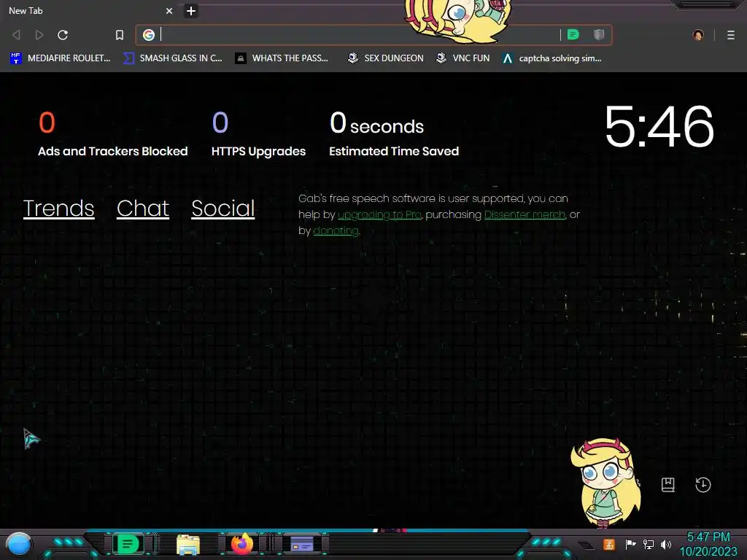The height and width of the screenshot is (560, 747).
Task: Open history clock icon at page bottom right
Action: [703, 485]
